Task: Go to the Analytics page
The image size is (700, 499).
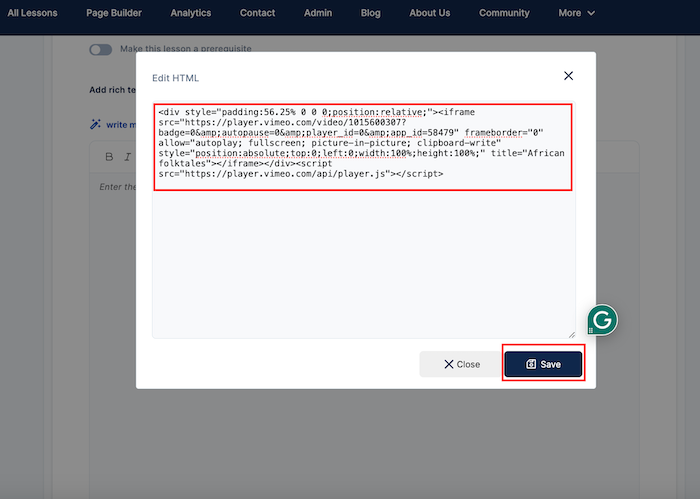Action: tap(191, 13)
